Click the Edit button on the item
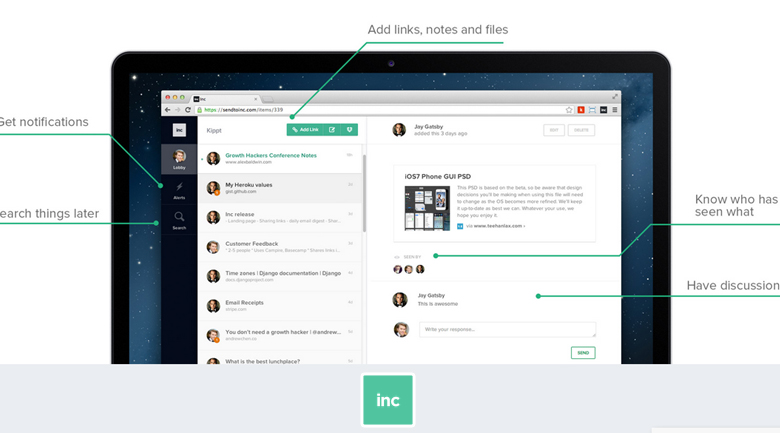Viewport: 780px width, 433px height. [x=553, y=130]
